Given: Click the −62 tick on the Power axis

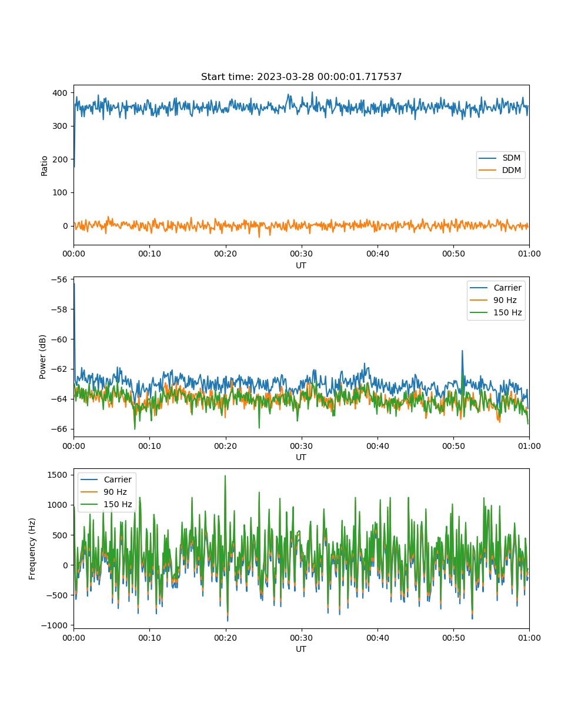Looking at the screenshot, I should 61,369.
